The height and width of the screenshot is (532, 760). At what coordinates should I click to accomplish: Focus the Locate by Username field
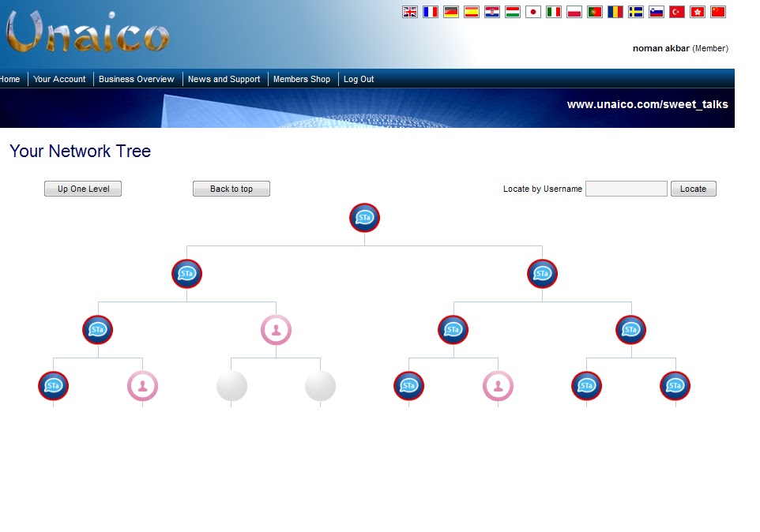[x=626, y=189]
